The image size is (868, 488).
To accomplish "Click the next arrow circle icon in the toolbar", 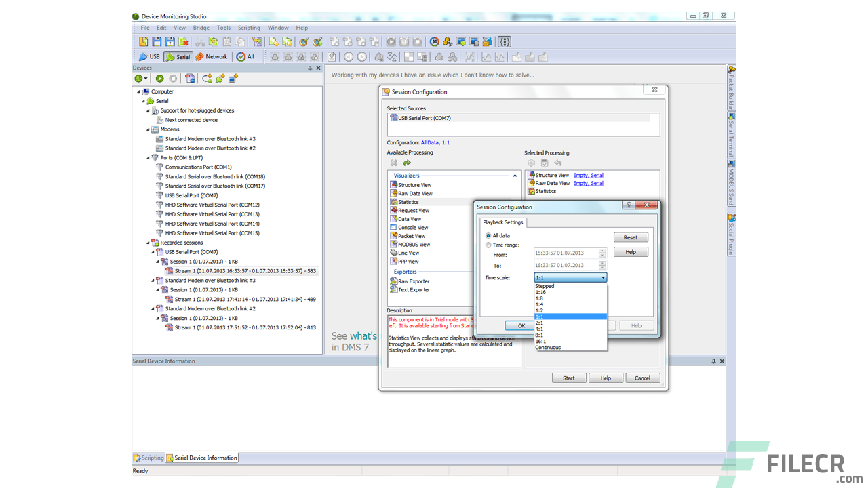I will coord(362,57).
